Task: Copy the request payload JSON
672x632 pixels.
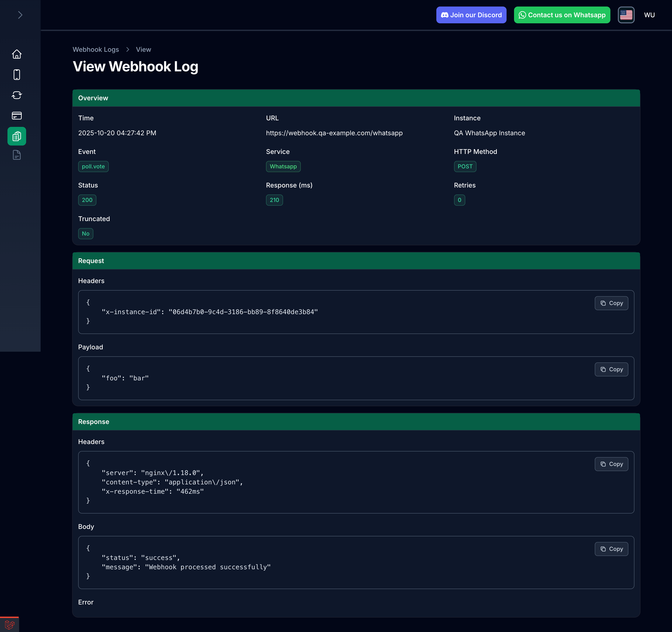Action: (x=611, y=369)
